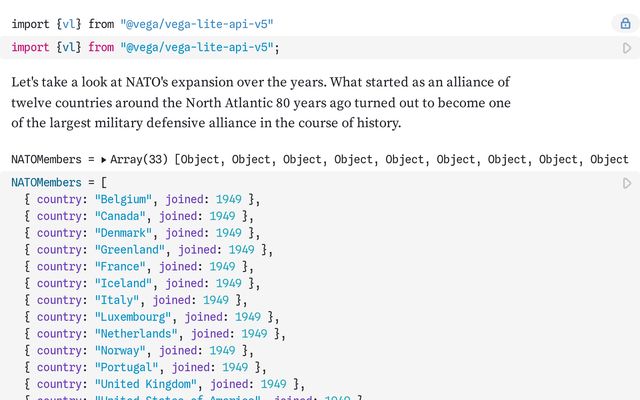Run the NATOMembers array code cell
640x400 pixels.
[x=627, y=183]
